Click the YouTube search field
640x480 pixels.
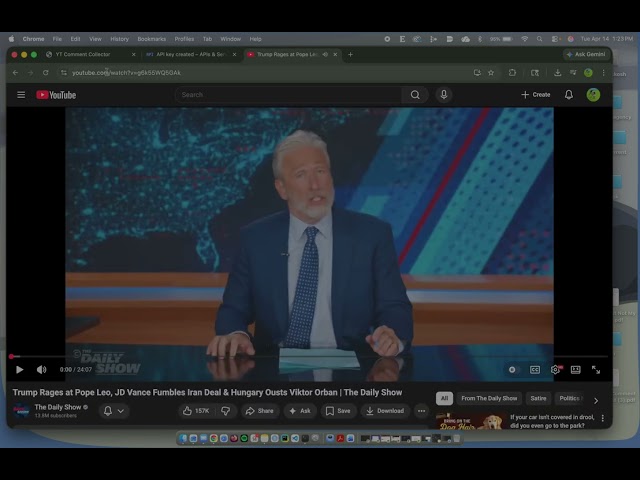tap(288, 95)
